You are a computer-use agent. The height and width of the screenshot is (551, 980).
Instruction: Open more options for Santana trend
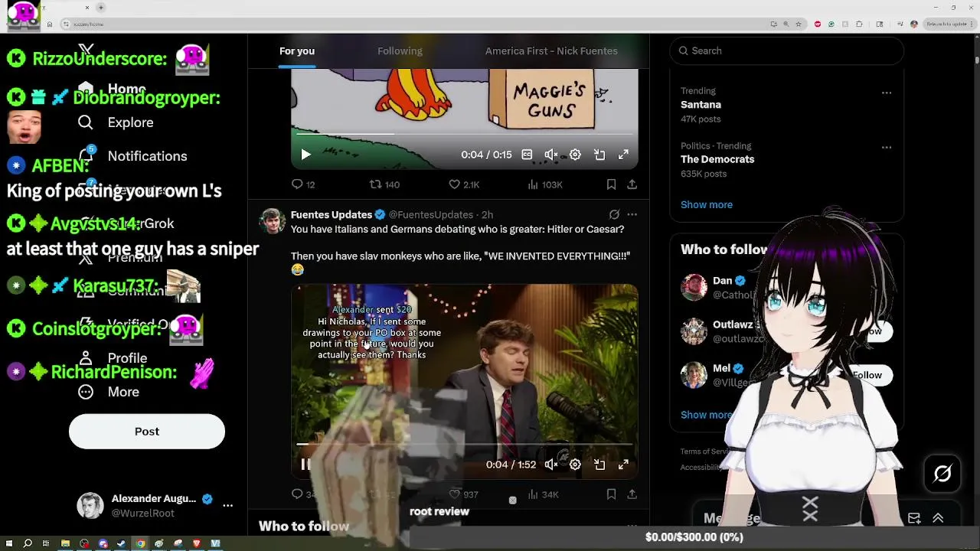887,93
